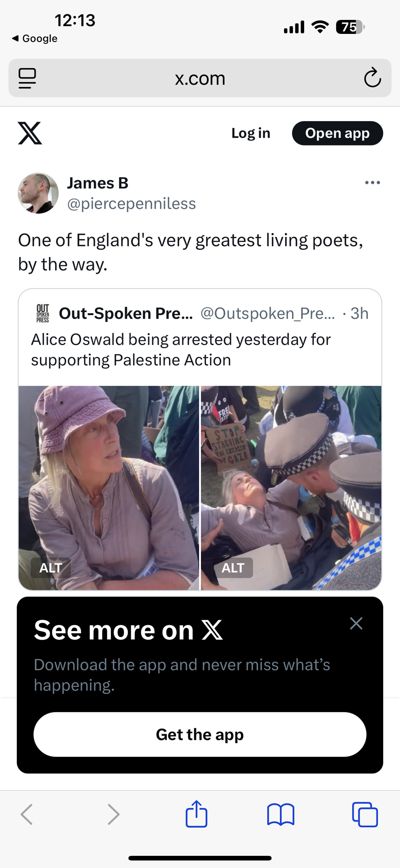Tap the Log in link
The width and height of the screenshot is (400, 868).
(x=251, y=133)
